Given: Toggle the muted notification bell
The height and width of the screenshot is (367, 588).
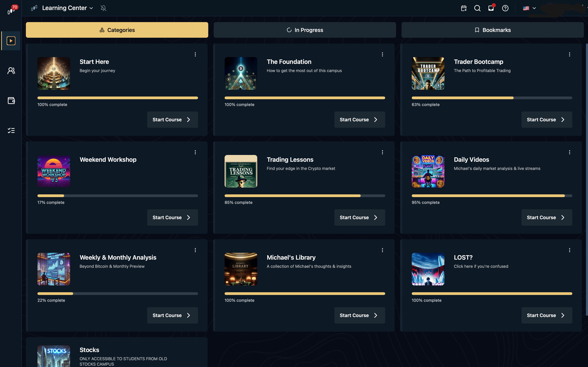Looking at the screenshot, I should click(x=103, y=8).
